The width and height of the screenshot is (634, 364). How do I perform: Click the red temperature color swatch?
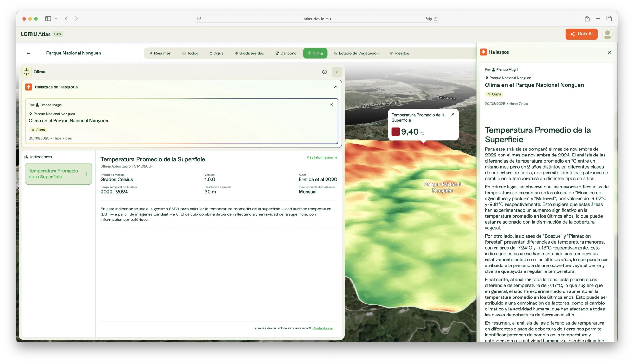tap(396, 131)
